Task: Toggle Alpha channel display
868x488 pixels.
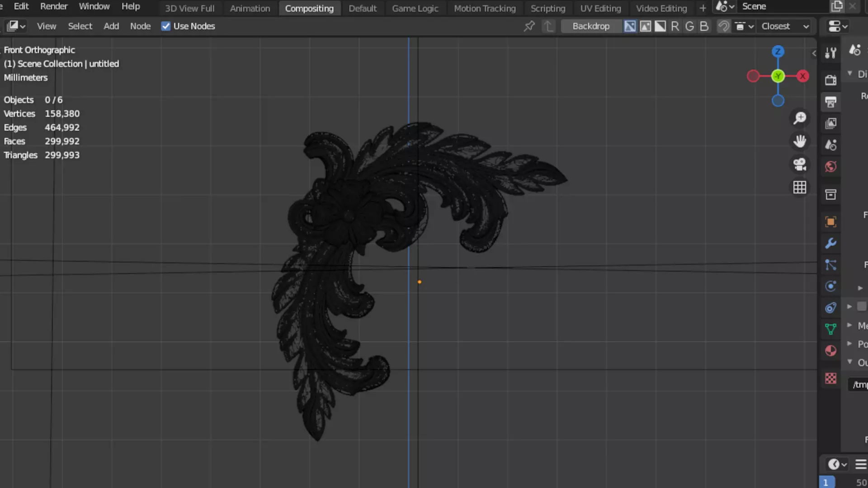Action: click(660, 26)
